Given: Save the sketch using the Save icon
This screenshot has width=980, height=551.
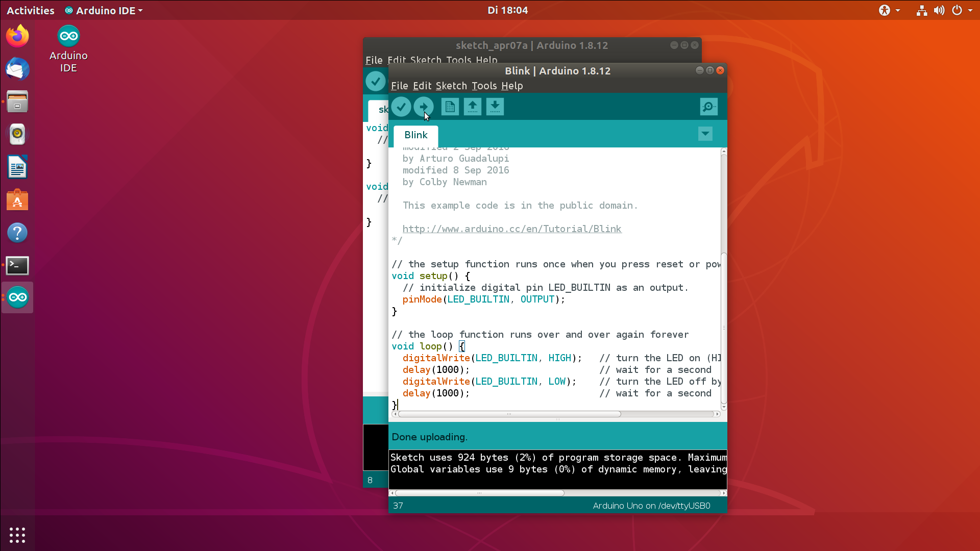Looking at the screenshot, I should [495, 107].
